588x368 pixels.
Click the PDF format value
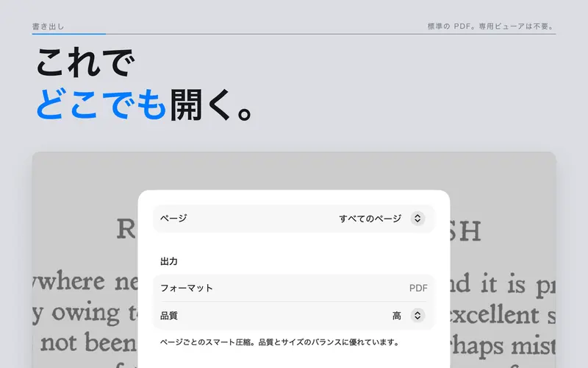(x=418, y=288)
